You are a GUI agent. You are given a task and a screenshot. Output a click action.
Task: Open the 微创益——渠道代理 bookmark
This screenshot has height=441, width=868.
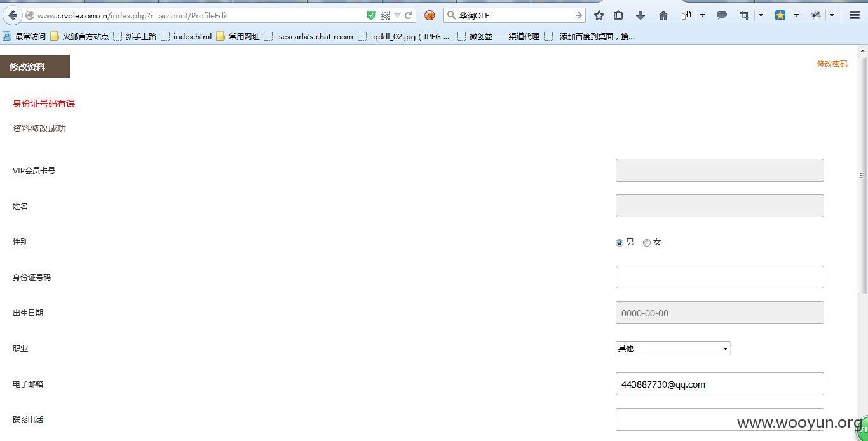point(498,37)
